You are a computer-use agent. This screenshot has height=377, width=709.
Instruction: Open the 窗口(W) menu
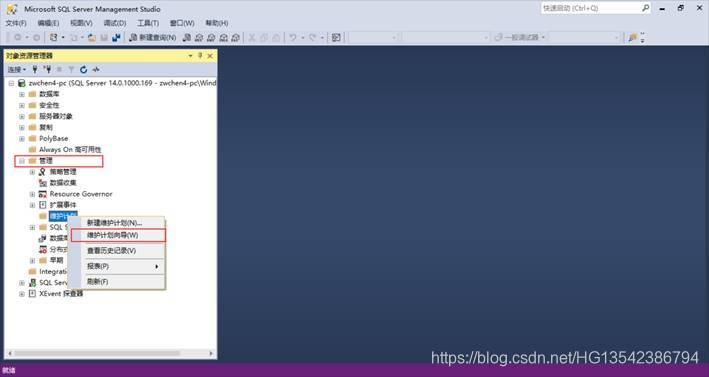tap(182, 23)
